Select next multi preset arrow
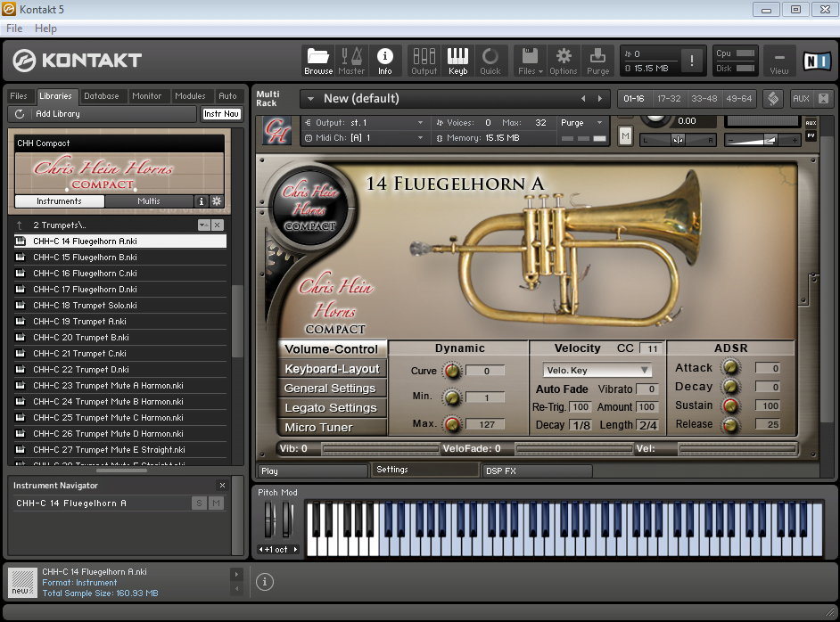Screen dimensions: 840x622 (600, 99)
